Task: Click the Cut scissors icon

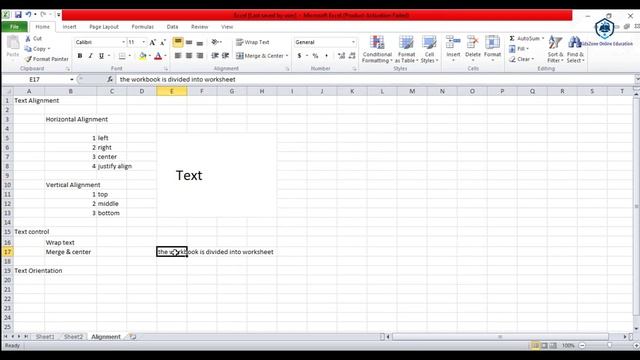Action: coord(28,38)
